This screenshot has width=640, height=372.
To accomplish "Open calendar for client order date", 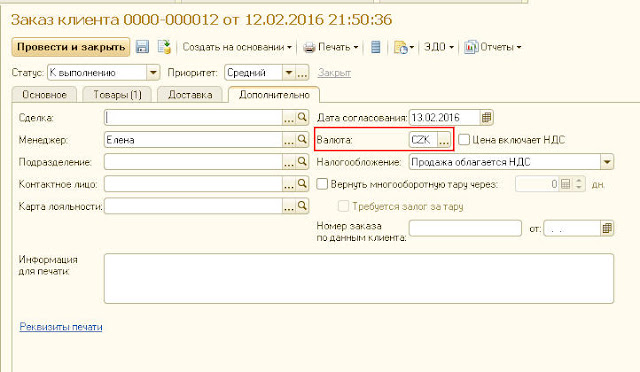I will point(607,228).
